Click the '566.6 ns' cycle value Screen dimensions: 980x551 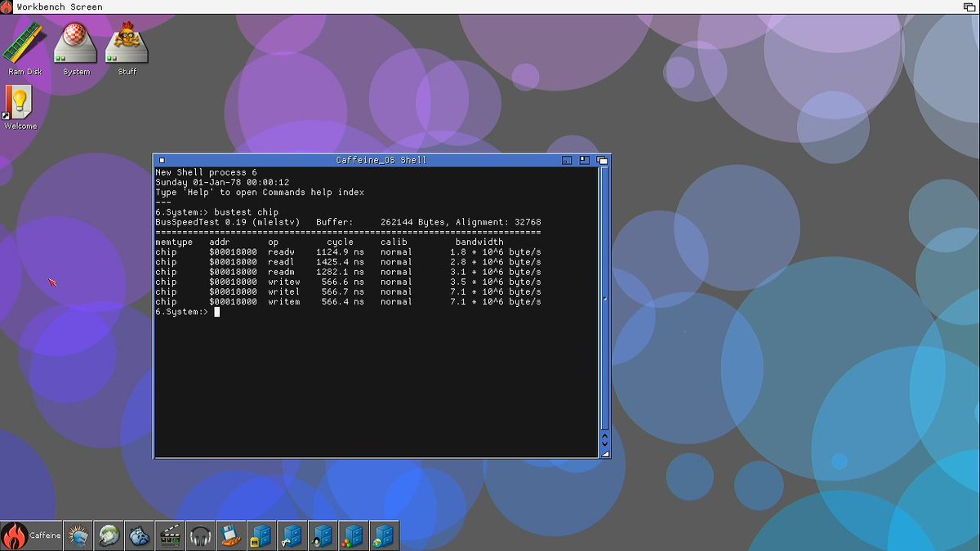pyautogui.click(x=343, y=282)
